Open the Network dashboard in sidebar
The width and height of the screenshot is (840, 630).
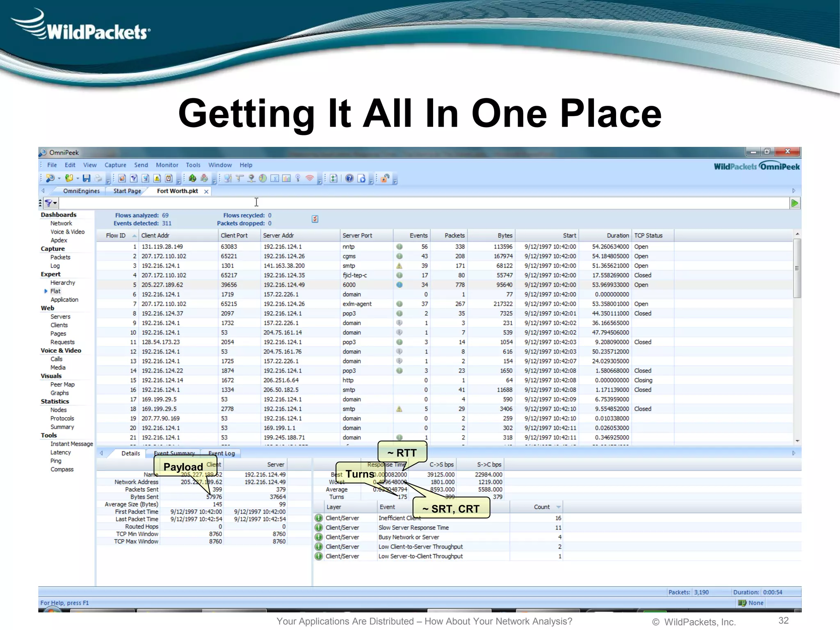[x=61, y=224]
